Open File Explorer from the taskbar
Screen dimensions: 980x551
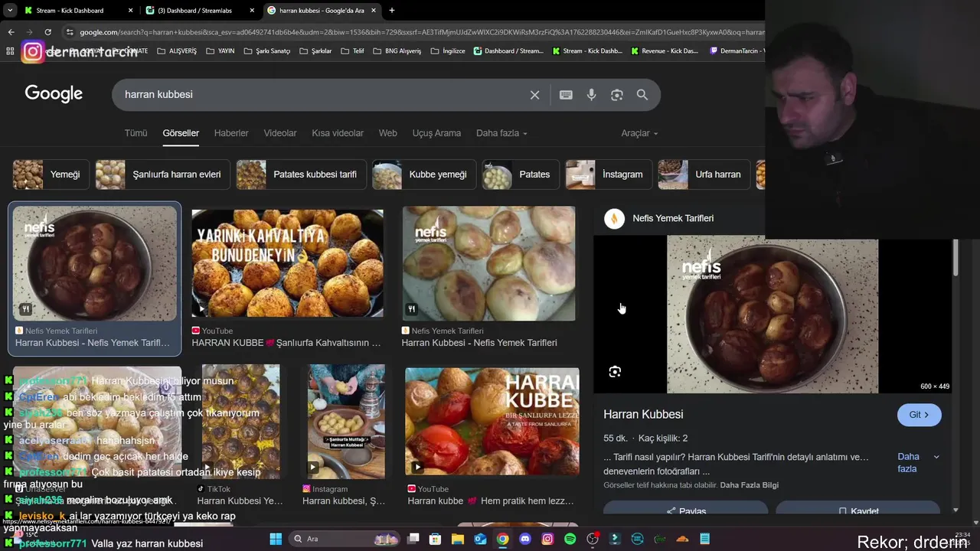point(458,539)
